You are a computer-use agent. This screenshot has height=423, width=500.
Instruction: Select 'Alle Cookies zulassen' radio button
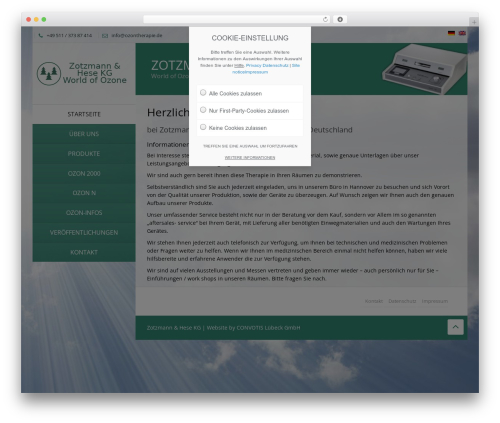click(x=203, y=93)
